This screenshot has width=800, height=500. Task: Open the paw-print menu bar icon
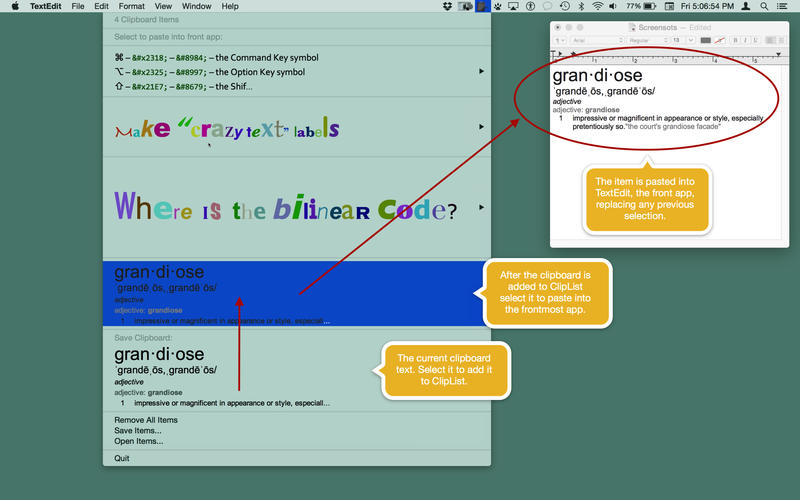coord(497,6)
